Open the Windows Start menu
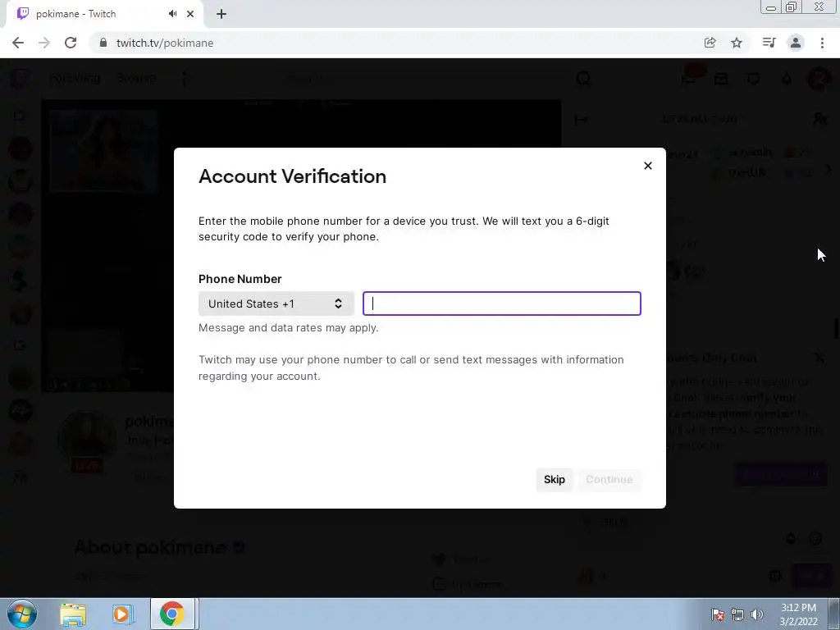 tap(22, 614)
